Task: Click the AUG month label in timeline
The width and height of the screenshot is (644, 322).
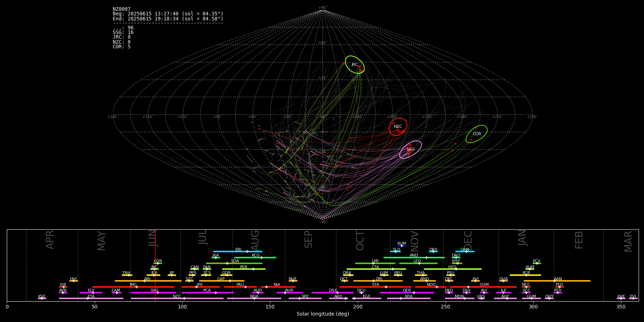Action: tap(255, 240)
